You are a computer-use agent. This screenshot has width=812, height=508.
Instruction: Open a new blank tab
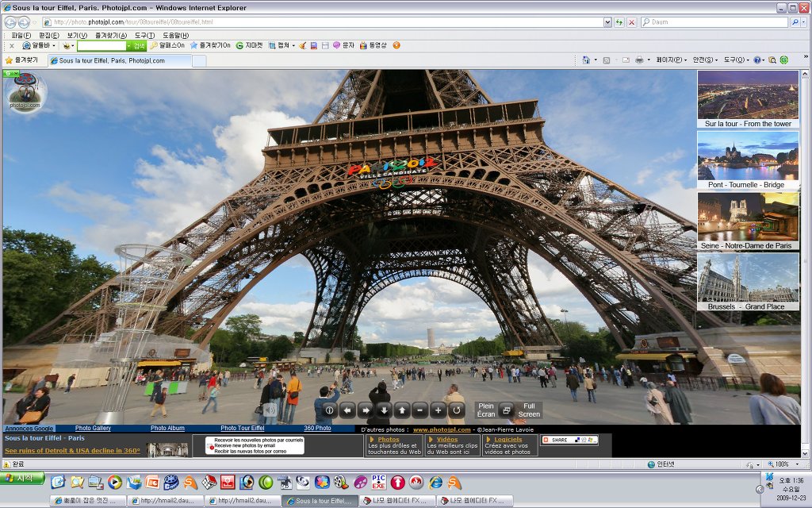click(x=199, y=61)
